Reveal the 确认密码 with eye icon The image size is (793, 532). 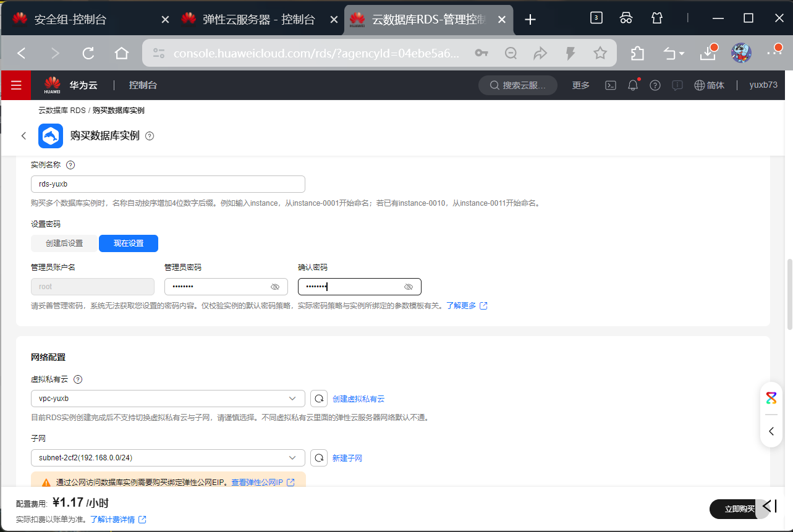[409, 287]
